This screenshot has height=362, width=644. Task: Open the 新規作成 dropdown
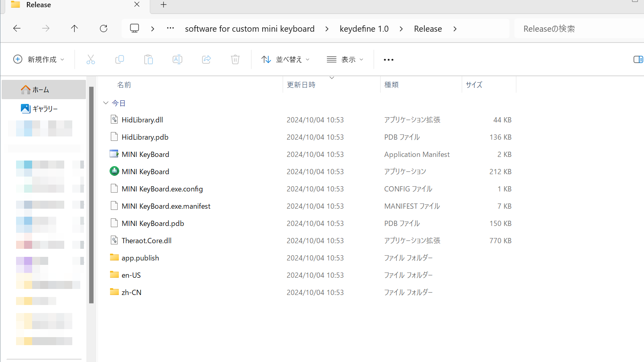[39, 59]
